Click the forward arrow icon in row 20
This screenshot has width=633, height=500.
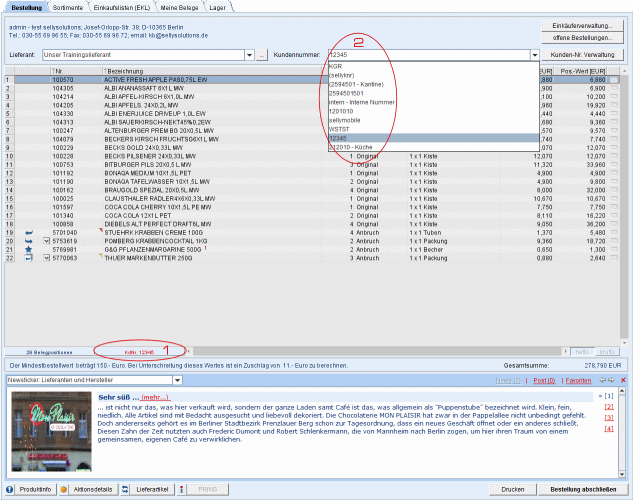coord(29,241)
